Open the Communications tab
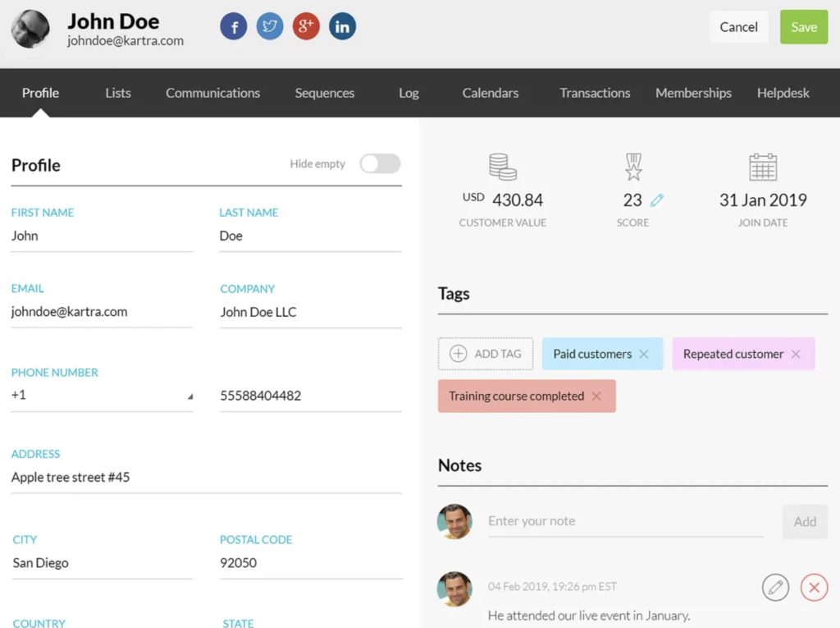This screenshot has height=628, width=840. (212, 93)
